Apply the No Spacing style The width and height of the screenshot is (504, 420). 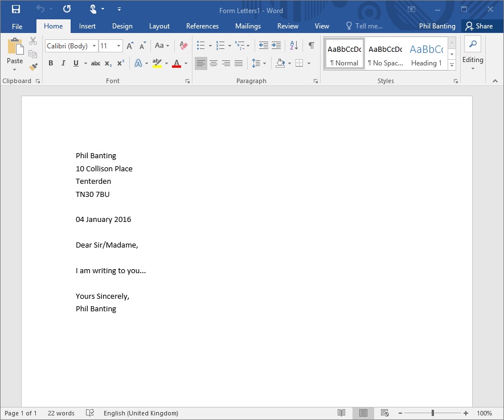pos(386,55)
